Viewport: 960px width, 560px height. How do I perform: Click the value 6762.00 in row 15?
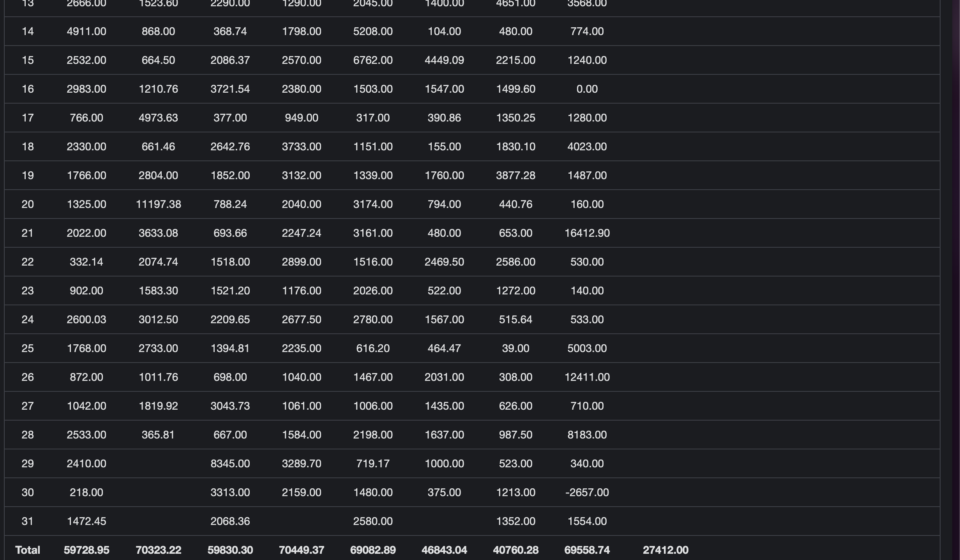[x=373, y=60]
